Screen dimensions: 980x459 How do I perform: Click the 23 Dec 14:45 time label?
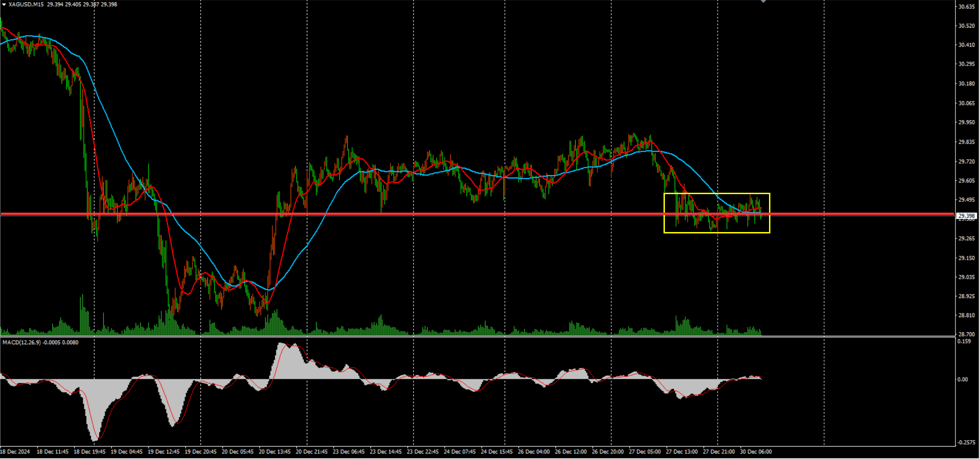pos(385,452)
